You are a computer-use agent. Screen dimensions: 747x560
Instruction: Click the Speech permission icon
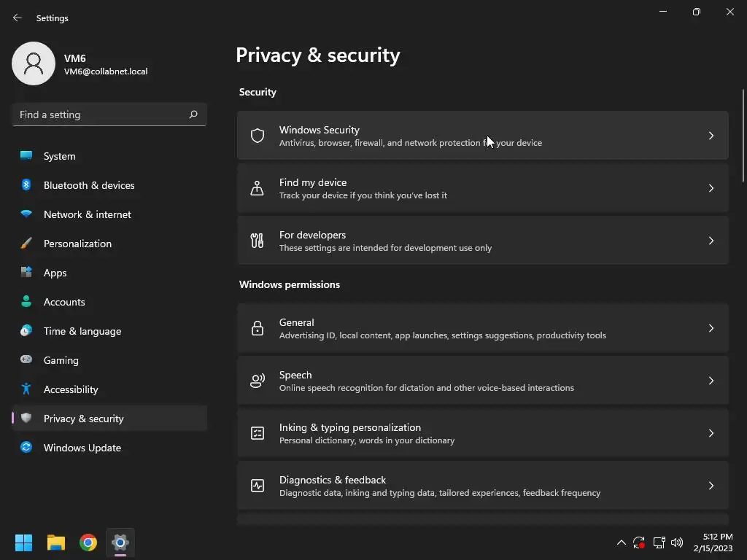click(x=258, y=381)
